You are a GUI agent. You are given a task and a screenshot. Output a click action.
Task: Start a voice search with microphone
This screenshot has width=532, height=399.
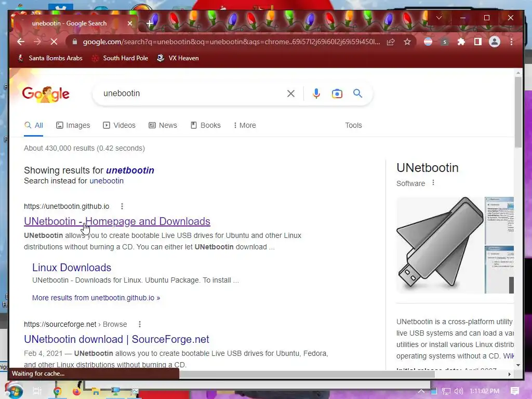click(x=316, y=94)
